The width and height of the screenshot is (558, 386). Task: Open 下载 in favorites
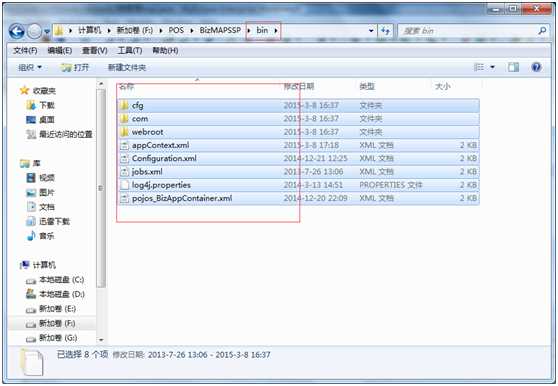point(47,105)
